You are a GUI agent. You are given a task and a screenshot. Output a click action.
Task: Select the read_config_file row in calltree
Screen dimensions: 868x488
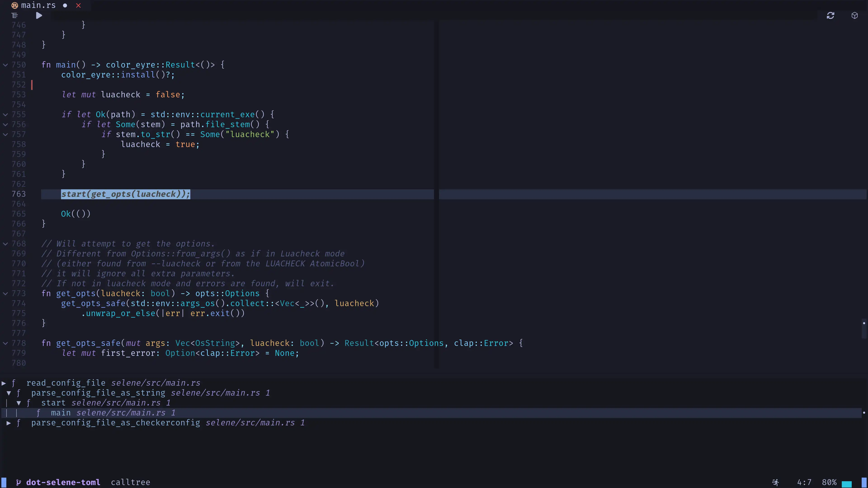pyautogui.click(x=431, y=383)
